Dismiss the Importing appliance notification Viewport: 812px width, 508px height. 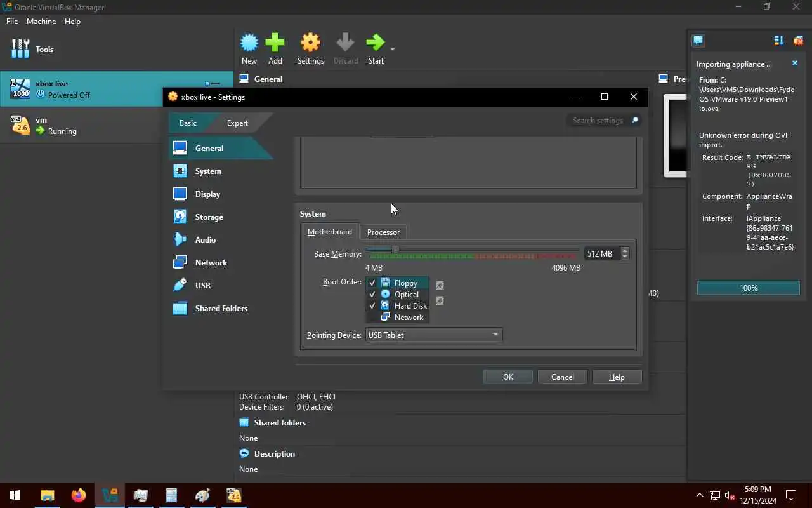(x=794, y=63)
